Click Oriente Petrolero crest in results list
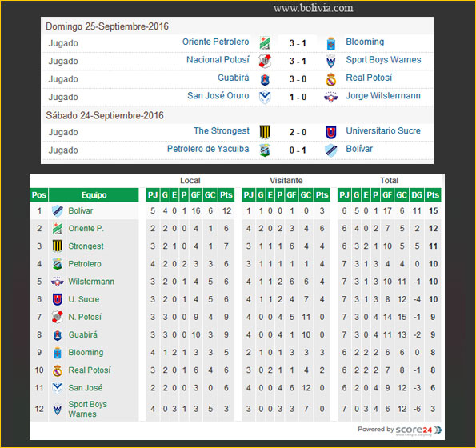The height and width of the screenshot is (448, 476). click(265, 42)
